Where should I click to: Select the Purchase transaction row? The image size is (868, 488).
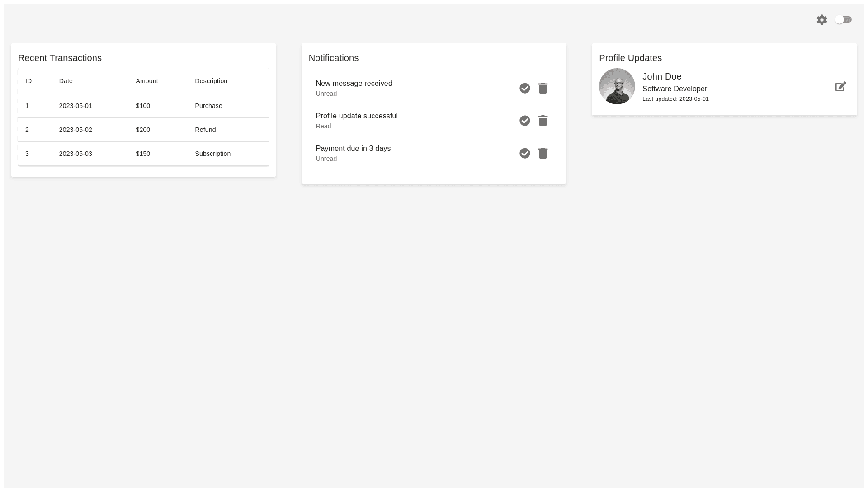[x=143, y=106]
